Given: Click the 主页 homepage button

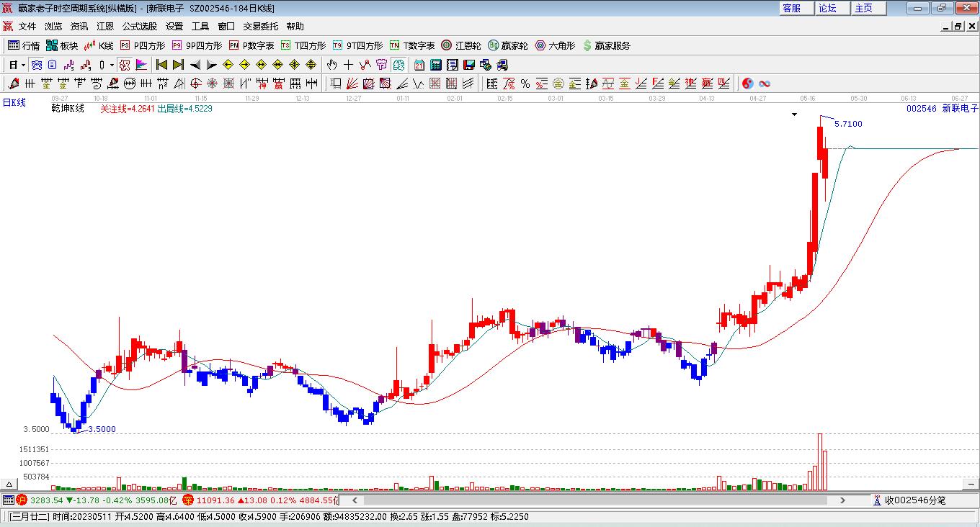Looking at the screenshot, I should click(x=868, y=8).
